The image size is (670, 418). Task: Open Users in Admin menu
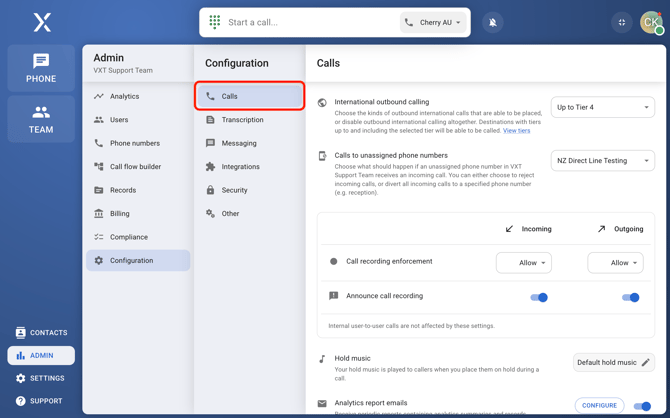point(138,120)
